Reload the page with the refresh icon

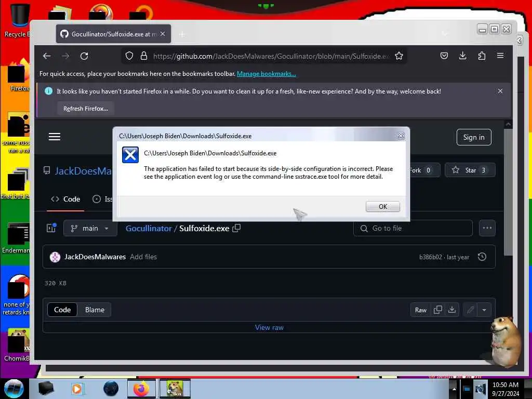84,56
